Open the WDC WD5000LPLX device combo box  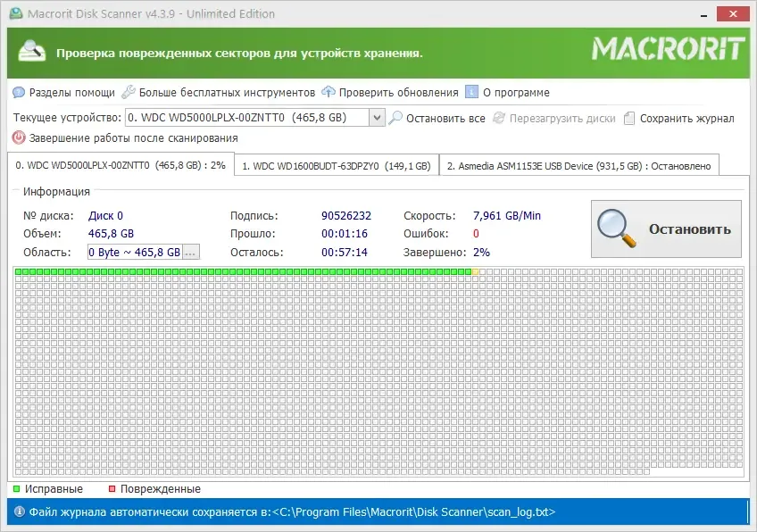255,118
